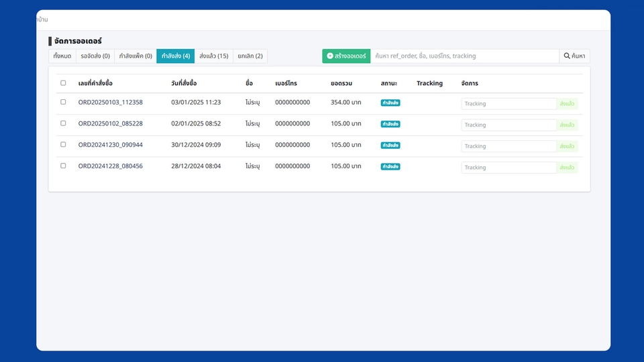Focus the order search input field
The width and height of the screenshot is (644, 362).
(464, 56)
